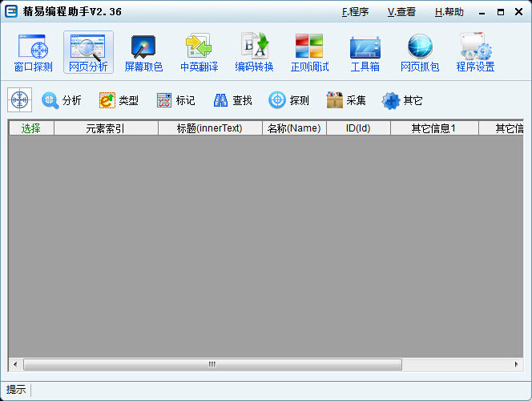Open the 工具箱 toolbox

point(365,52)
